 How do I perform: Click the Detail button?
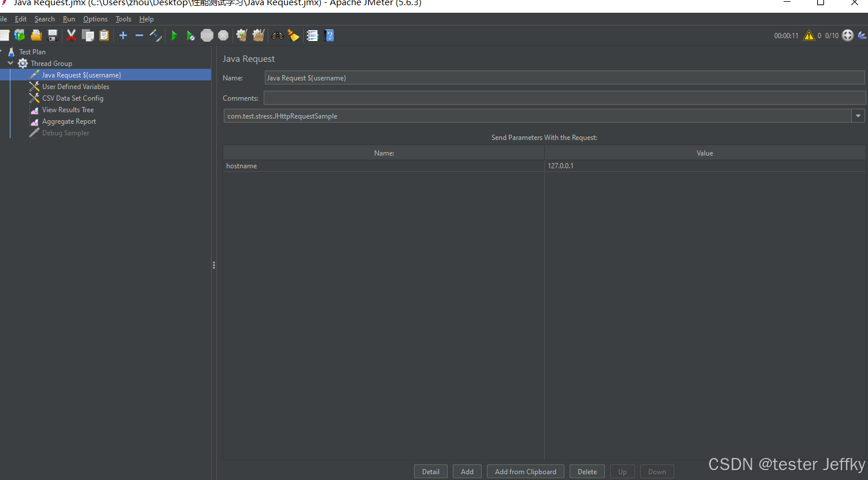431,472
